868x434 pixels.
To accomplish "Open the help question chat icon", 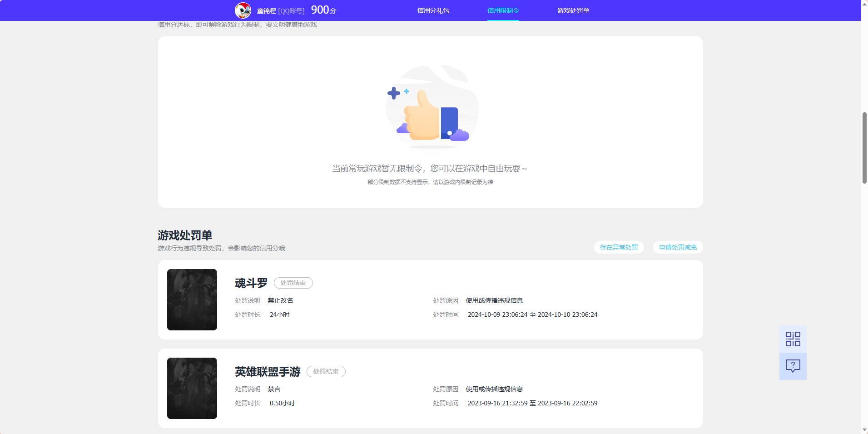I will coord(793,366).
